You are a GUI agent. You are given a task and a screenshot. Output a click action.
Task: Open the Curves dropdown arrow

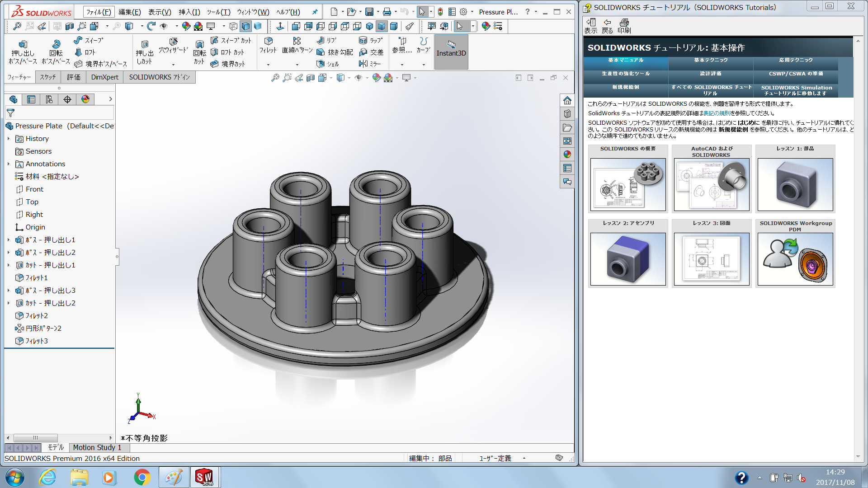[424, 65]
